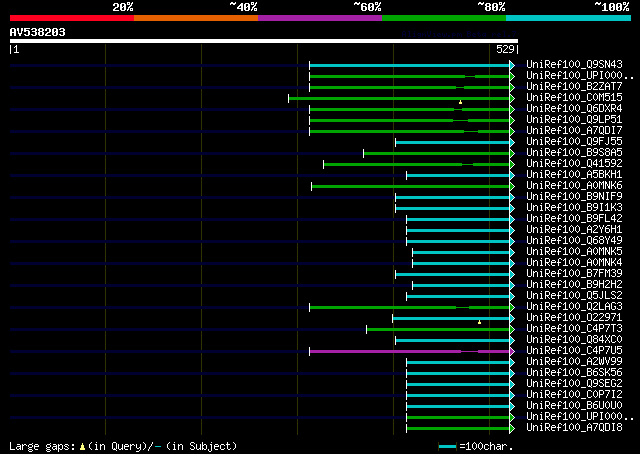Select the UniRef100_B6U0U0 label
The height and width of the screenshot is (454, 640).
tap(574, 406)
